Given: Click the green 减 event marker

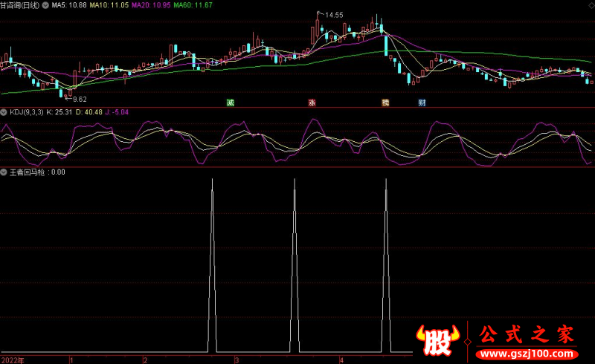Looking at the screenshot, I should (x=231, y=103).
